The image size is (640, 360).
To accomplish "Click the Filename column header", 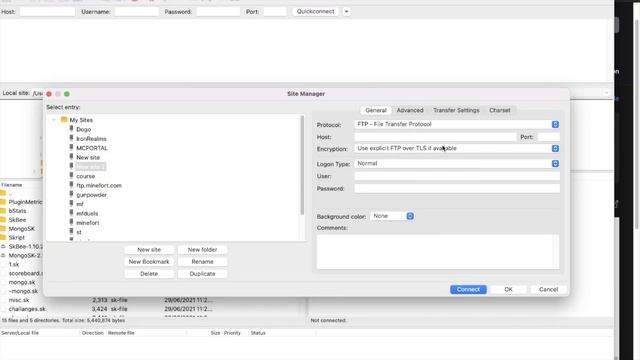I will (x=12, y=185).
